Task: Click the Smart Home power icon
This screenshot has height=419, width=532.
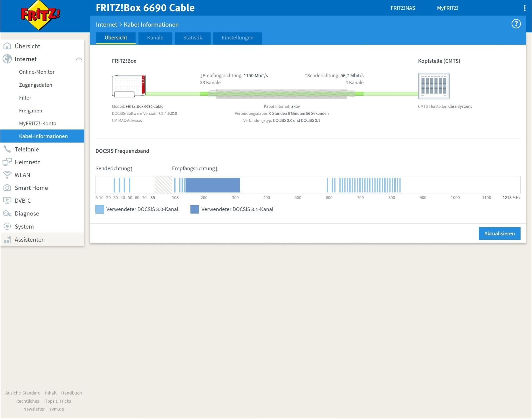Action: pyautogui.click(x=7, y=188)
